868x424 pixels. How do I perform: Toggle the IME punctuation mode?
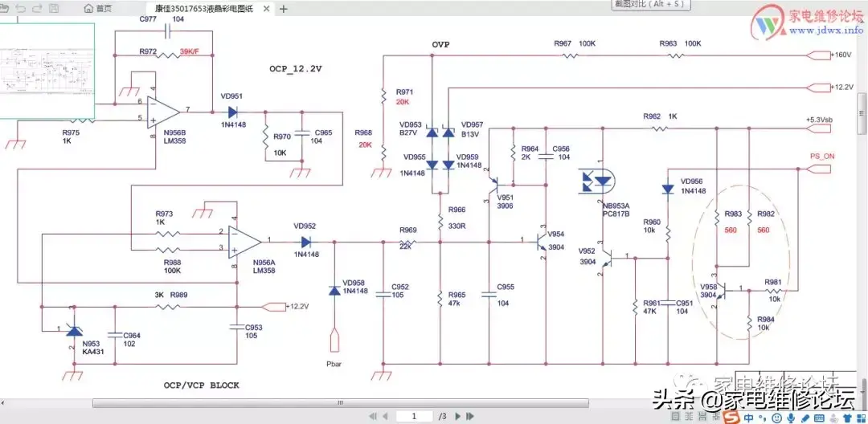pos(762,418)
